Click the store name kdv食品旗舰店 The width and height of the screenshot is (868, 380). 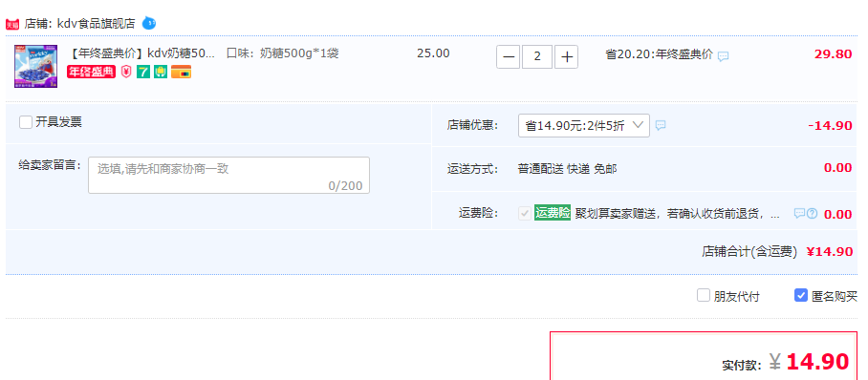pyautogui.click(x=96, y=24)
